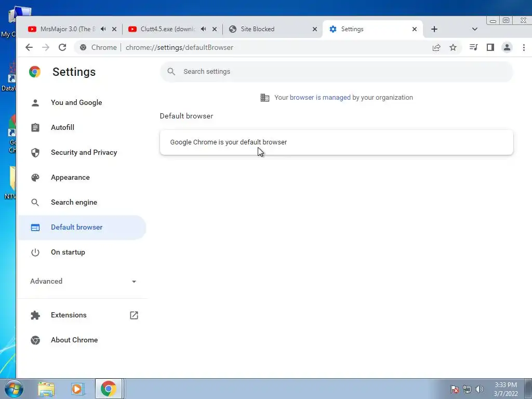Screen dimensions: 532x399
Task: Mute the MrsMajor 3.0 tab audio icon
Action: point(103,29)
